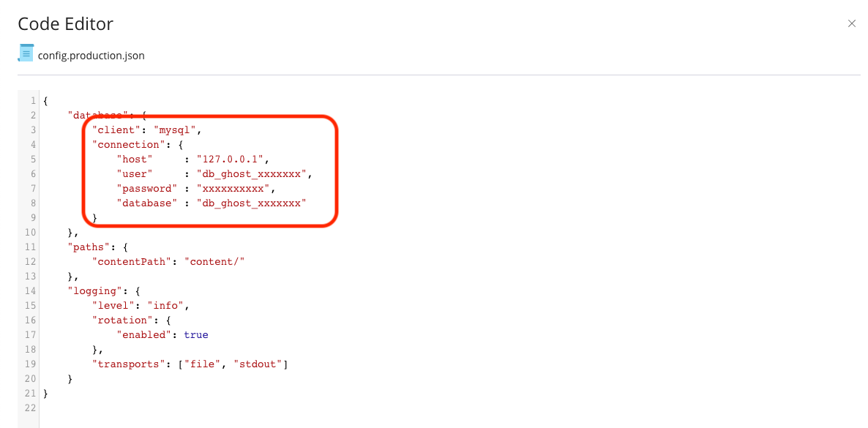
Task: Click line number 1 in the gutter
Action: click(33, 101)
